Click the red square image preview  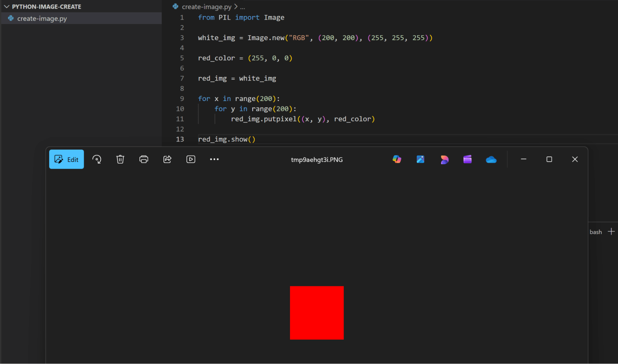(x=317, y=313)
